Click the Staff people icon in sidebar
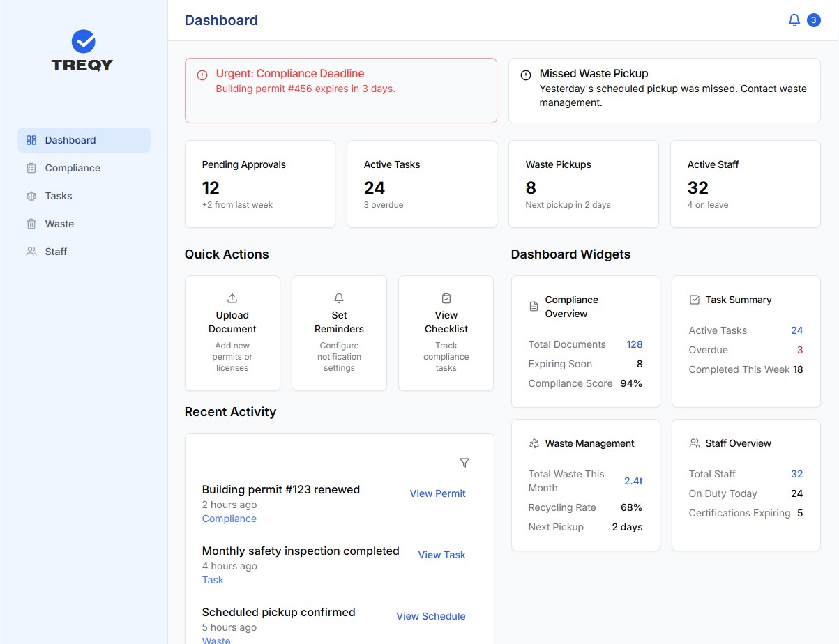This screenshot has width=839, height=644. pyautogui.click(x=31, y=252)
